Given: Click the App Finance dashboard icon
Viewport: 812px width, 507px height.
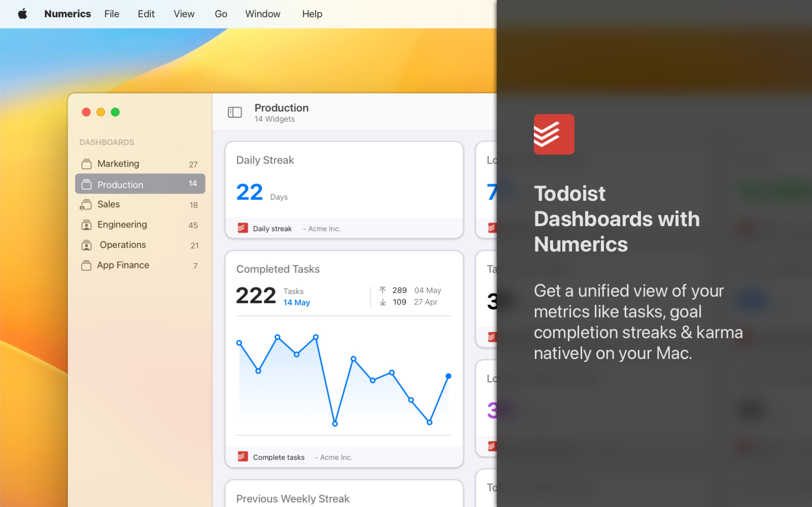Looking at the screenshot, I should 87,265.
